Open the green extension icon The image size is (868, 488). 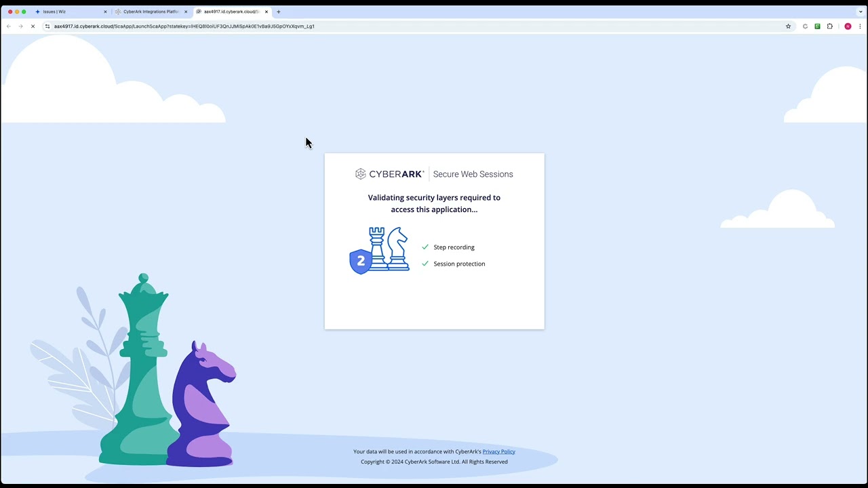(817, 26)
